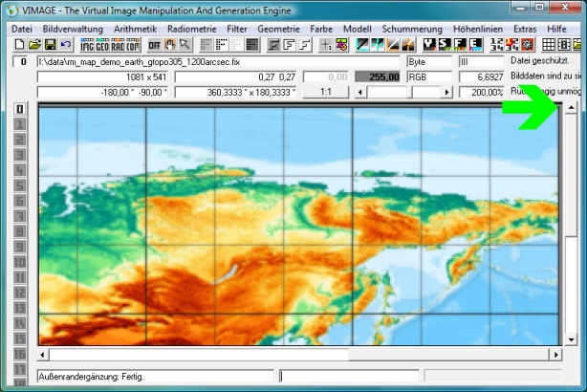The width and height of the screenshot is (587, 392).
Task: Expand the Farbe menu
Action: coord(321,29)
